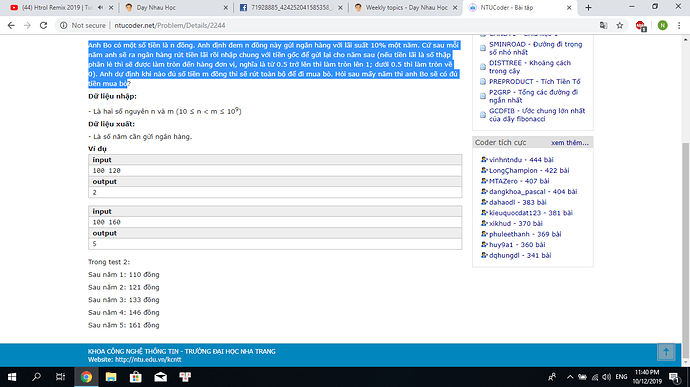The height and width of the screenshot is (387, 690).
Task: Click the first example input 100 120
Action: [275, 170]
